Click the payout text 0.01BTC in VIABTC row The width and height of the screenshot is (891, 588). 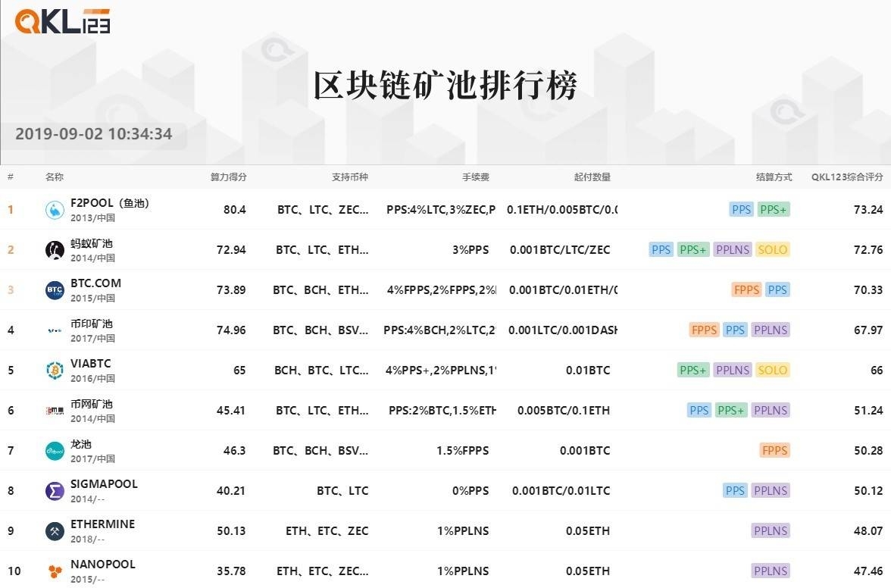click(588, 371)
